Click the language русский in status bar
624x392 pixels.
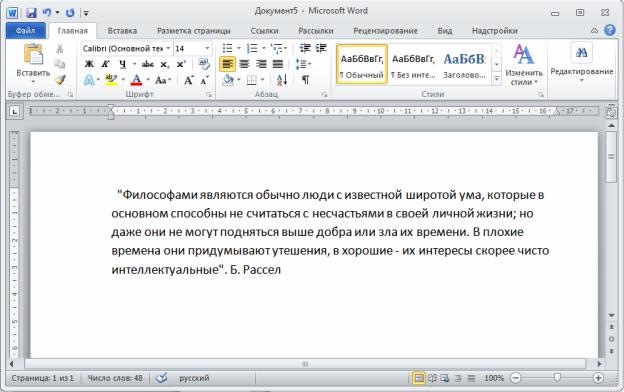194,378
